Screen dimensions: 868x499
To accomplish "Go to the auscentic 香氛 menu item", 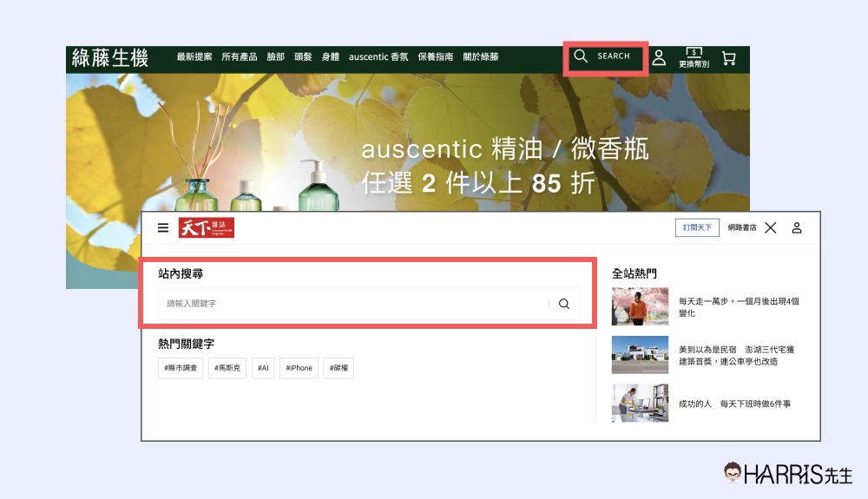I will (378, 57).
